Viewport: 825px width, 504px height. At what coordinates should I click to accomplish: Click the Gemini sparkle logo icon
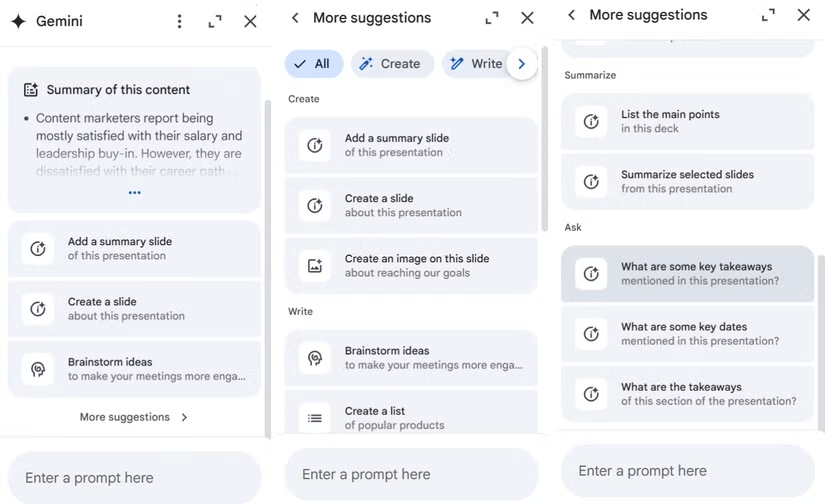(x=18, y=21)
